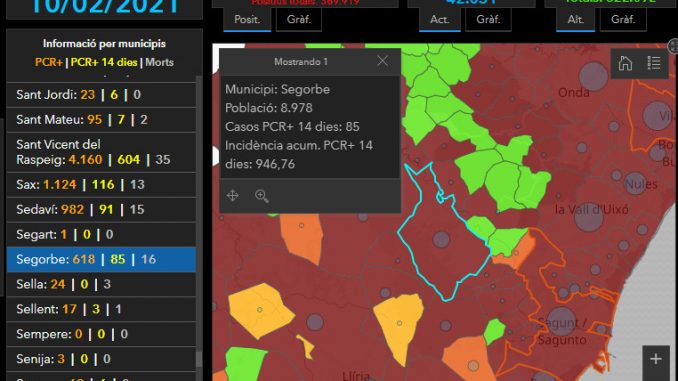
Task: Select Segorbe row in municipality list
Action: 101,259
